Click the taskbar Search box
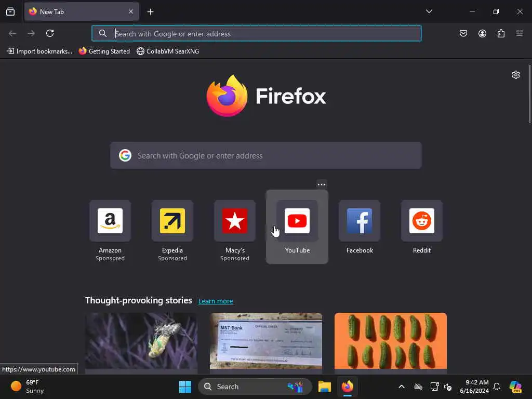 tap(255, 387)
